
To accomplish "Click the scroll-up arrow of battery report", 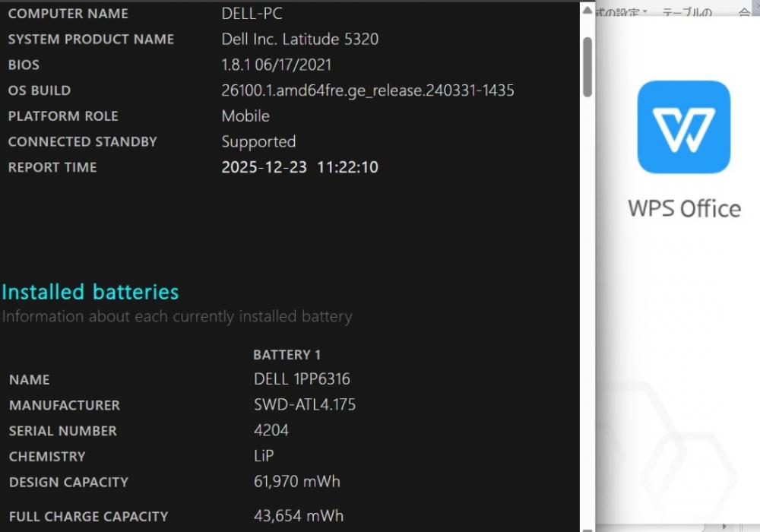I will [587, 10].
